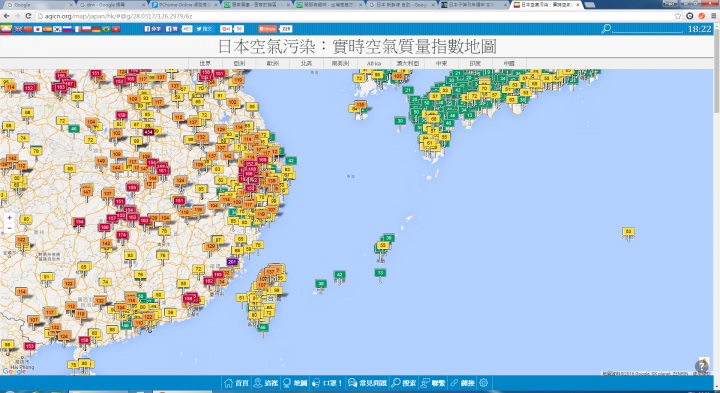Click the magnifier search icon in header

(x=606, y=29)
